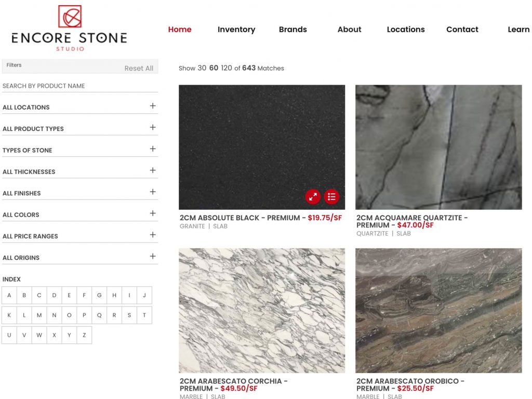Click the 2CM Acquamare Quartzite - Premium title
The height and width of the screenshot is (399, 532).
[x=412, y=221]
